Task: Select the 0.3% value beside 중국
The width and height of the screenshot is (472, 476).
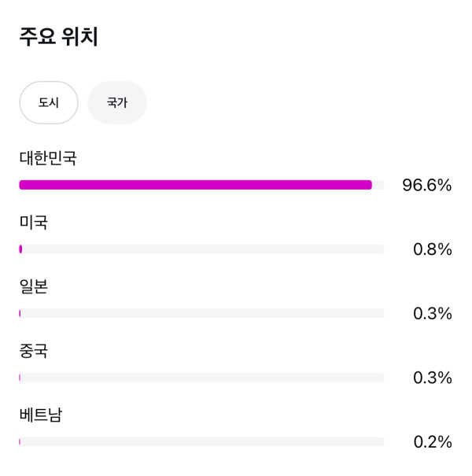Action: (433, 378)
